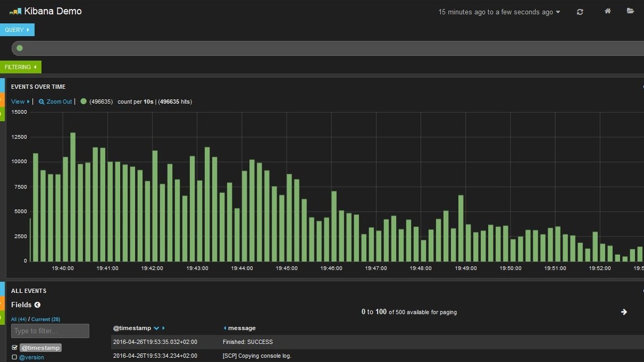Go to next page of events arrow
This screenshot has width=644, height=362.
(x=624, y=312)
